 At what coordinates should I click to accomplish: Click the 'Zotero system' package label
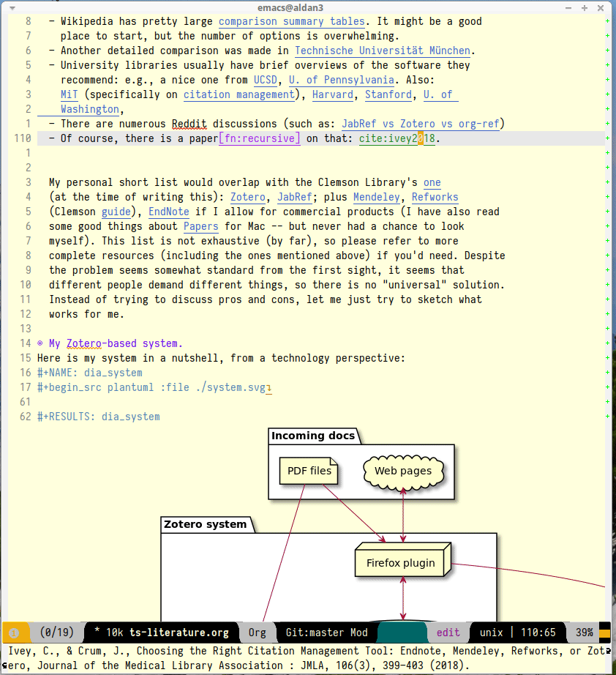(205, 524)
